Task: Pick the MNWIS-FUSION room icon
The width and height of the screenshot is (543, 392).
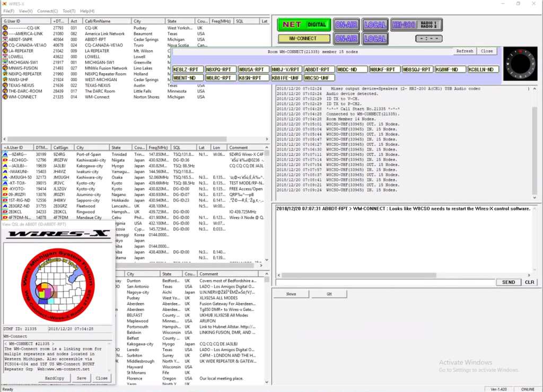Action: pos(5,68)
